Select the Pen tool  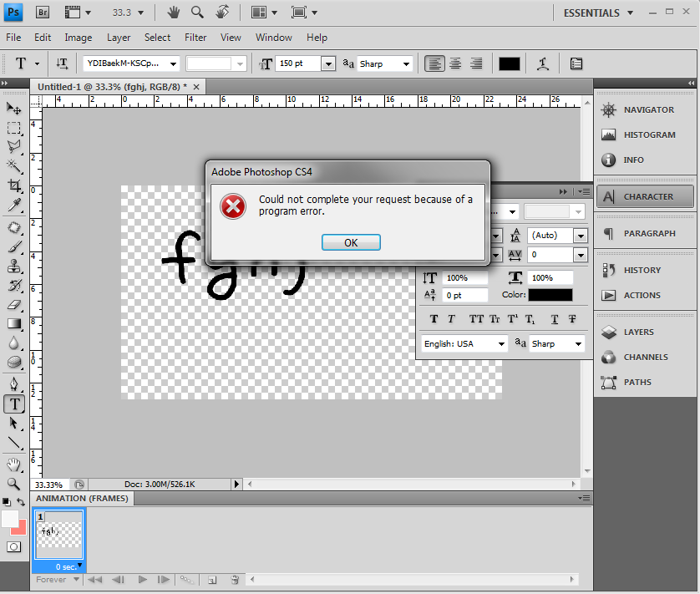click(14, 384)
